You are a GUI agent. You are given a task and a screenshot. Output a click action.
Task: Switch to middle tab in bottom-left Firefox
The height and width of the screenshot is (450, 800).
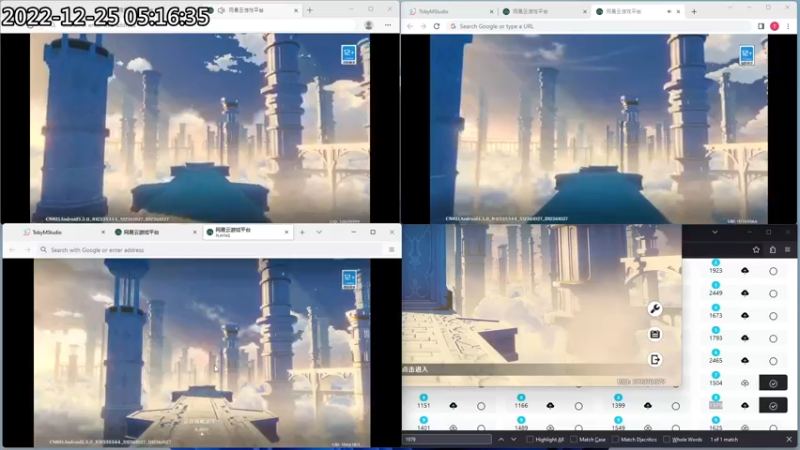(155, 232)
